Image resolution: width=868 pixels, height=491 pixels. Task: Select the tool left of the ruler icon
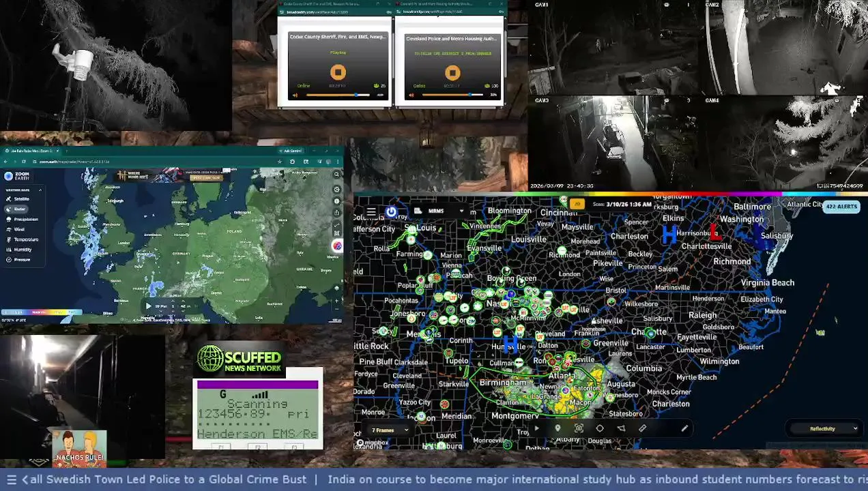click(621, 429)
